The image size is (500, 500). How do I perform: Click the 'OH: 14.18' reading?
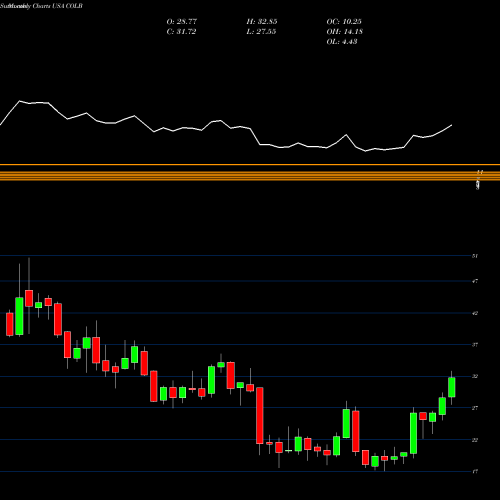[345, 32]
